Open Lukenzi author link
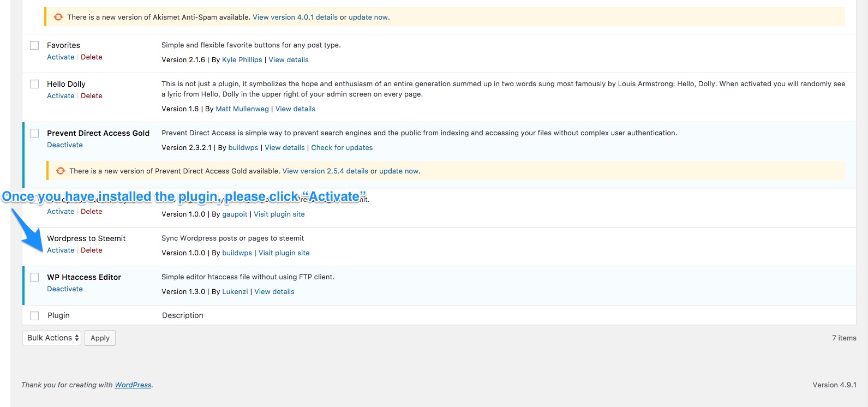The height and width of the screenshot is (407, 868). pos(235,291)
